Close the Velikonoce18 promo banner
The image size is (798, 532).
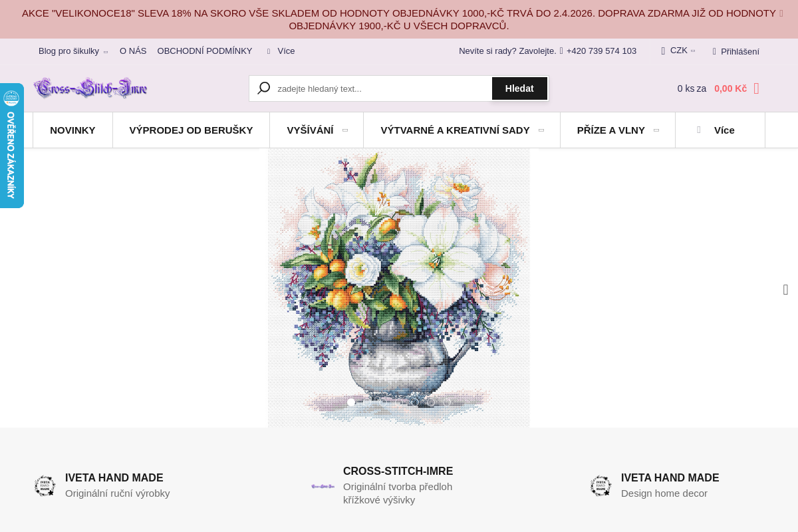coord(782,13)
